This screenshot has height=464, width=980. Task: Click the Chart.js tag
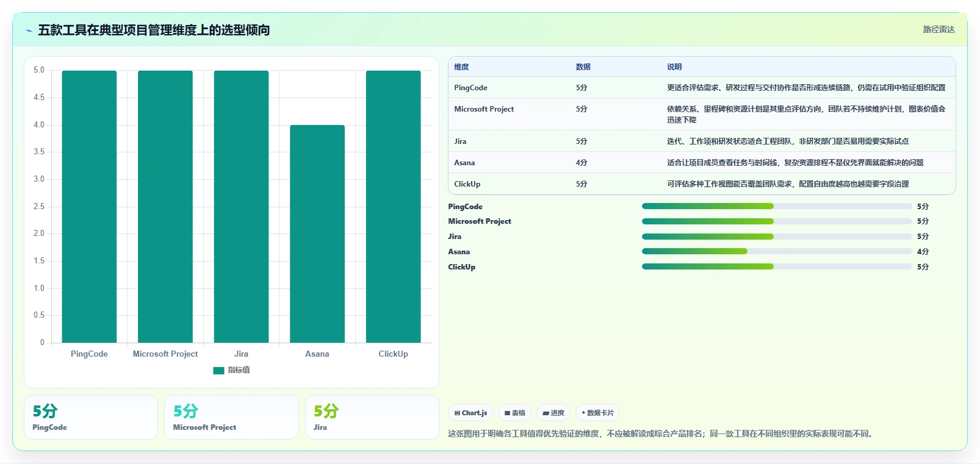coord(470,413)
